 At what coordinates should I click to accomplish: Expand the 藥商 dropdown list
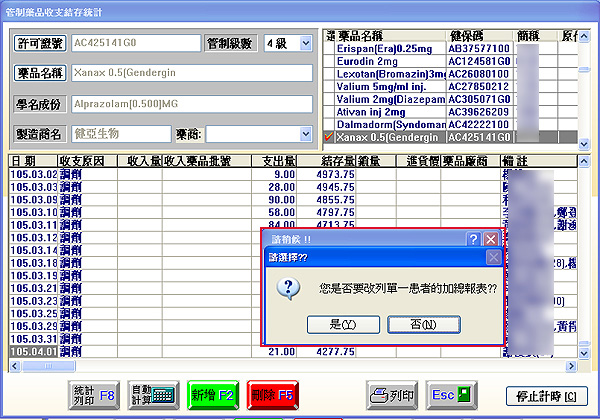305,132
